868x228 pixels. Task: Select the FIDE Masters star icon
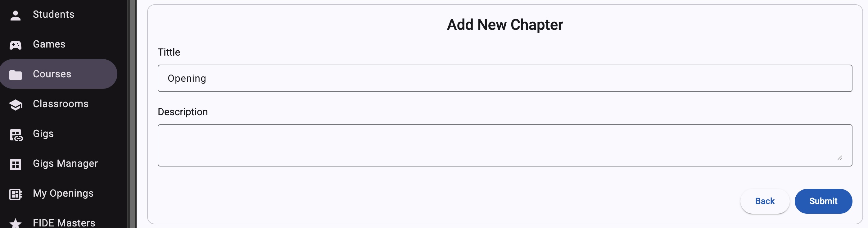16,223
